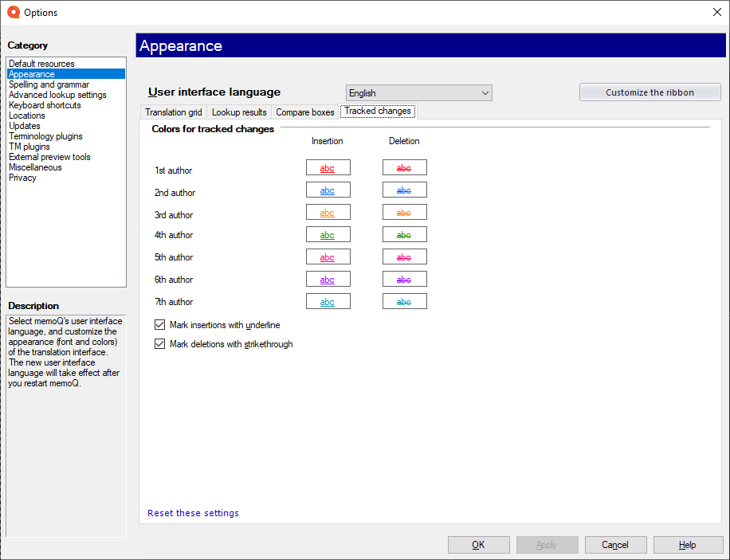Click the Deletion column header

point(404,140)
